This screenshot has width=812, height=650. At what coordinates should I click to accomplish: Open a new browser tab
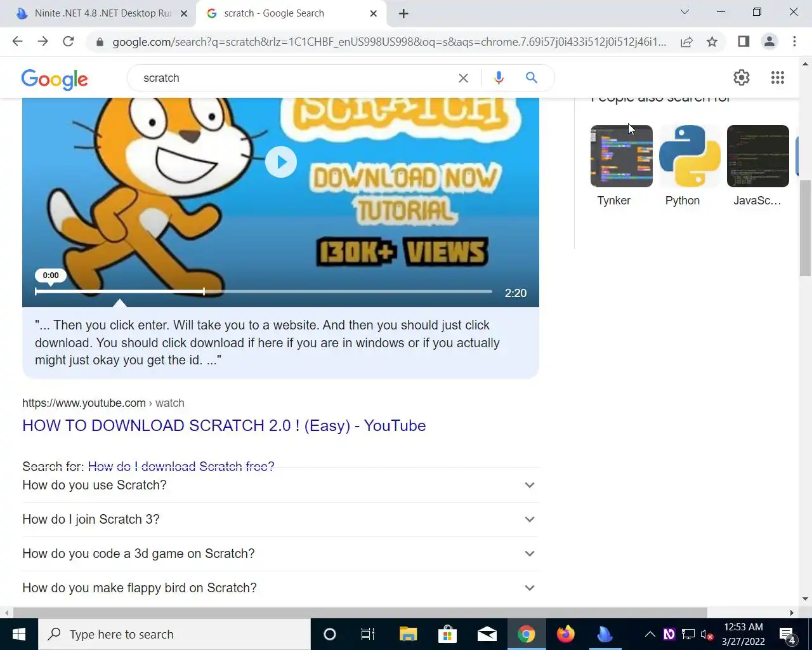403,13
